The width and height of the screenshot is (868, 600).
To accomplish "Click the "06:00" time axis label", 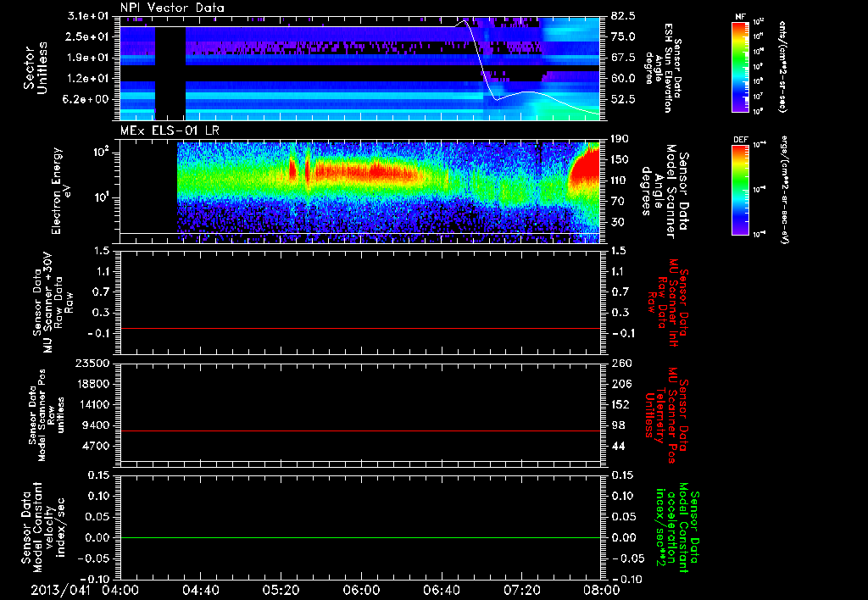I will tap(361, 590).
